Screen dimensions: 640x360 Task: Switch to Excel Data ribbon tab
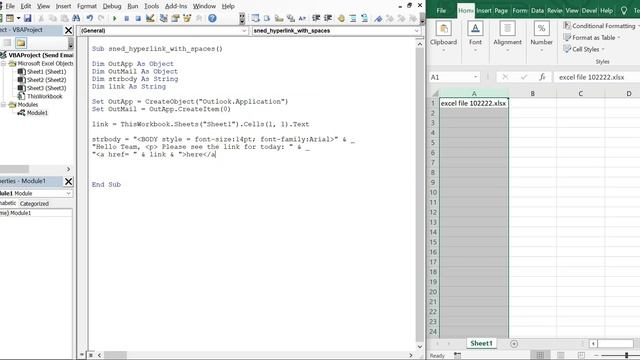click(537, 11)
